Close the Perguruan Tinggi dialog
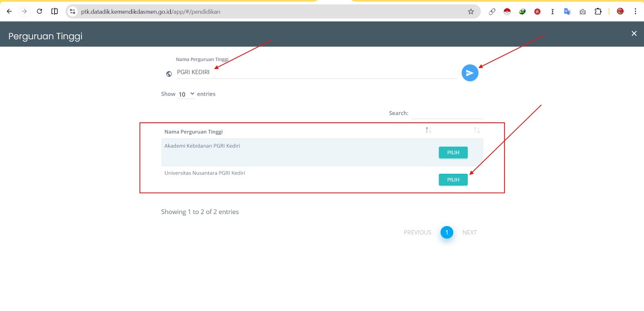Viewport: 644px width, 311px height. 634,33
